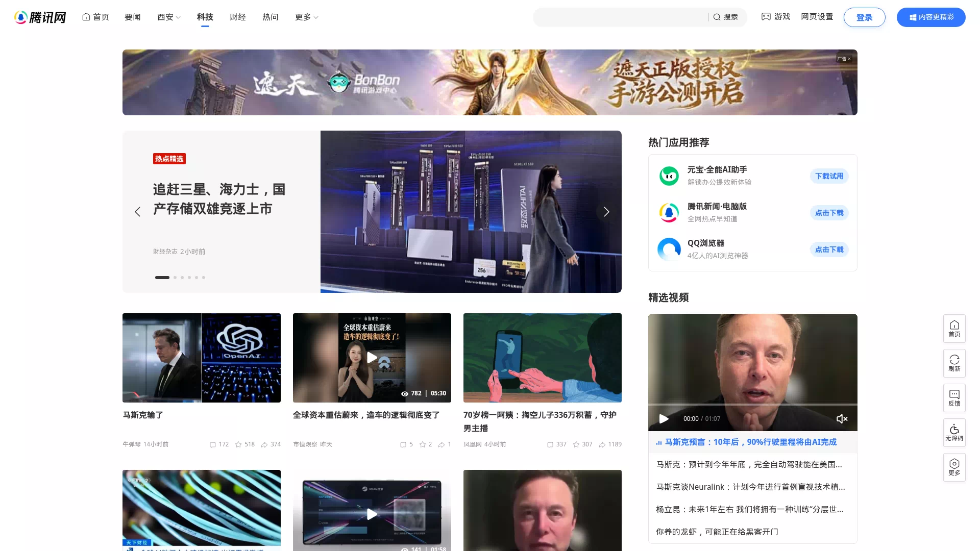Open 全球资本重估蔚来 article title
The image size is (980, 551).
(366, 415)
